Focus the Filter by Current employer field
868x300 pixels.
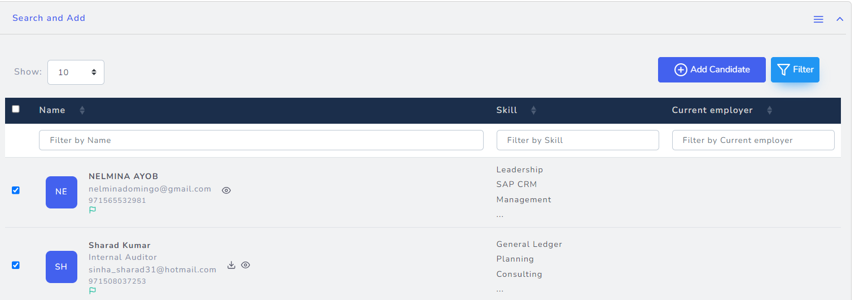pos(753,140)
